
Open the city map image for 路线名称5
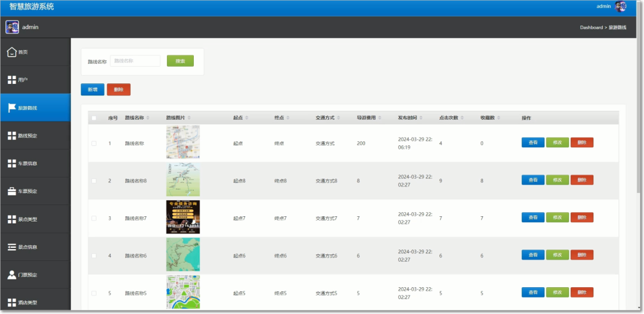[183, 292]
